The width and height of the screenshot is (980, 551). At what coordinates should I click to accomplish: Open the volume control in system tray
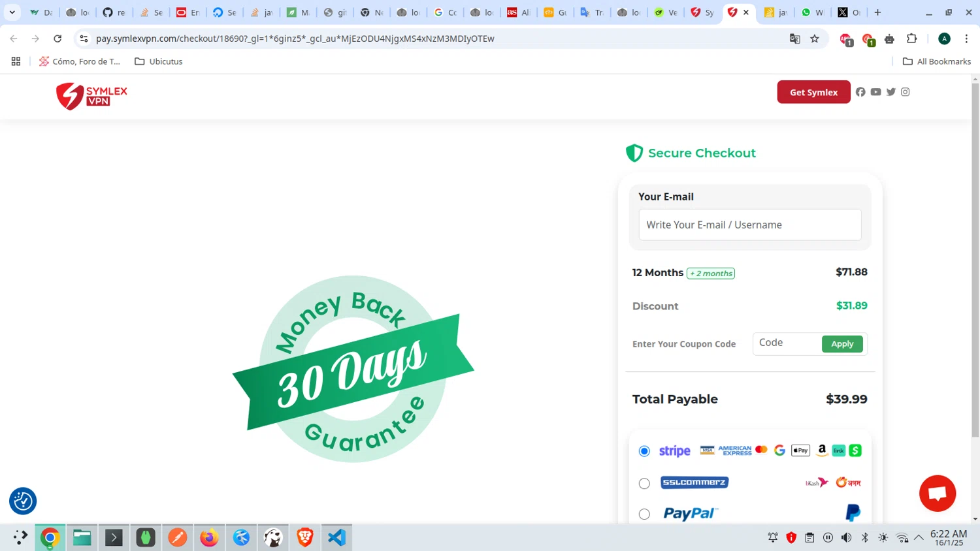tap(846, 537)
